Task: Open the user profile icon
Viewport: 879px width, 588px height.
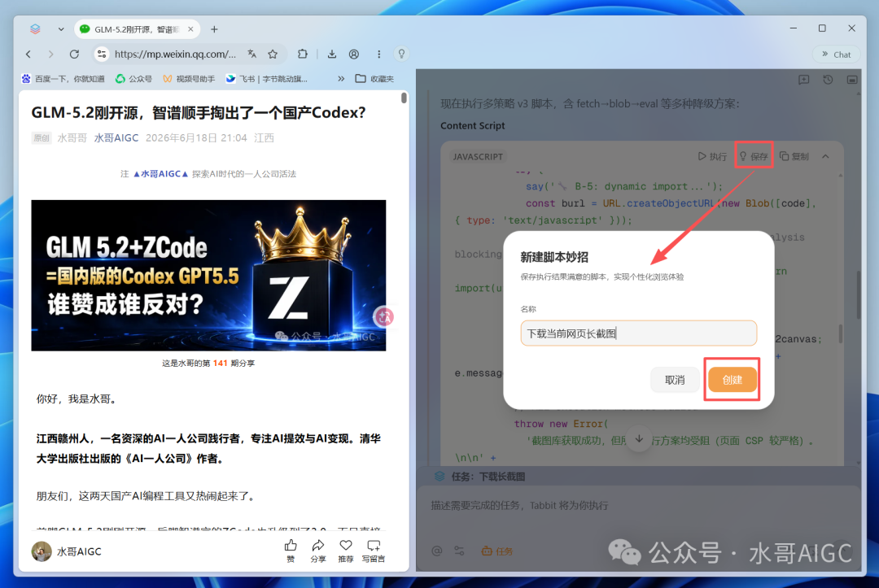Action: point(354,54)
